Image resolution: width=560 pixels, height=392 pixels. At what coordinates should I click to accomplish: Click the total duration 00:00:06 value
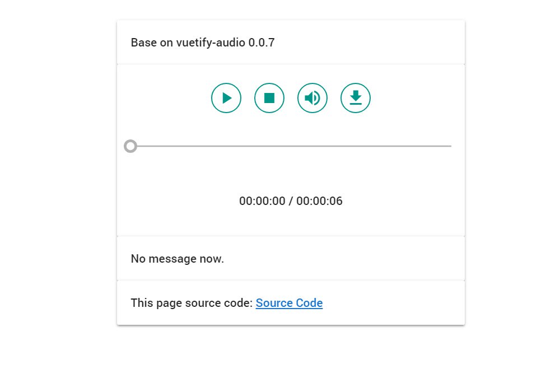(319, 201)
